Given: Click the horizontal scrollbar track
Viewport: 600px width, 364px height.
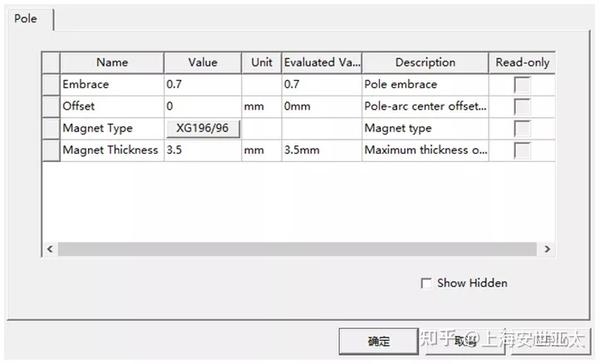Looking at the screenshot, I should [x=297, y=249].
